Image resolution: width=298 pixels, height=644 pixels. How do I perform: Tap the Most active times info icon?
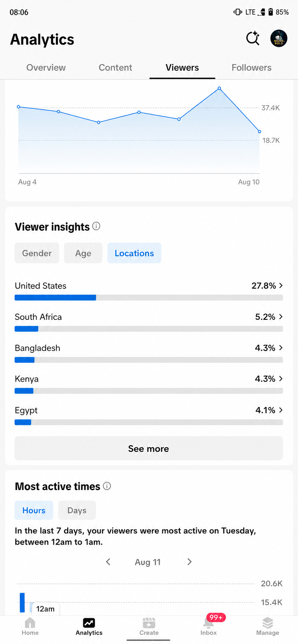pos(107,486)
